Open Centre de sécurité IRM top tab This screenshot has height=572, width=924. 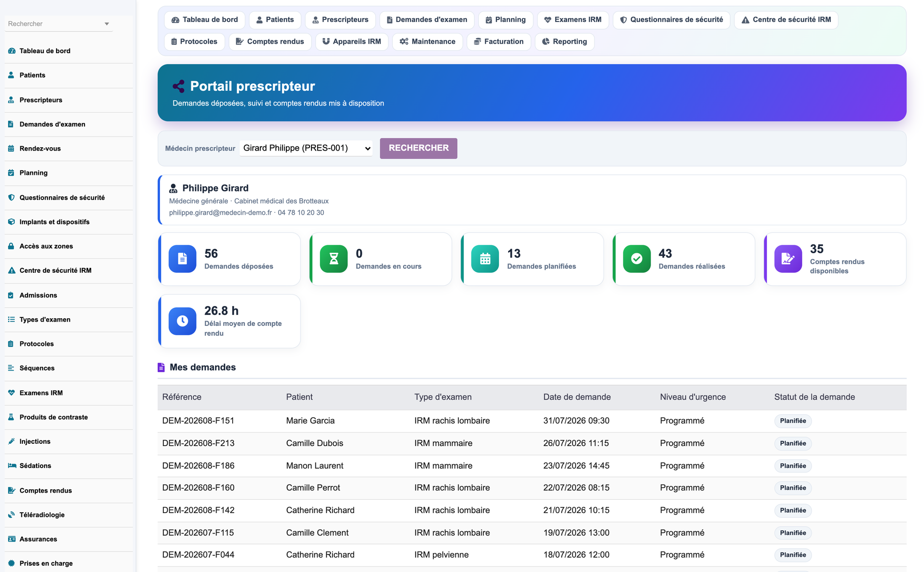pyautogui.click(x=786, y=19)
